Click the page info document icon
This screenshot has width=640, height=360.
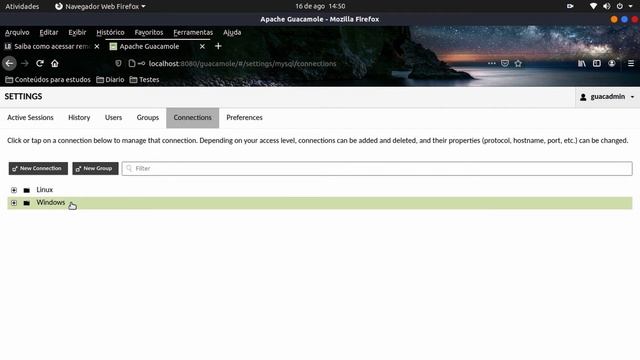[131, 63]
